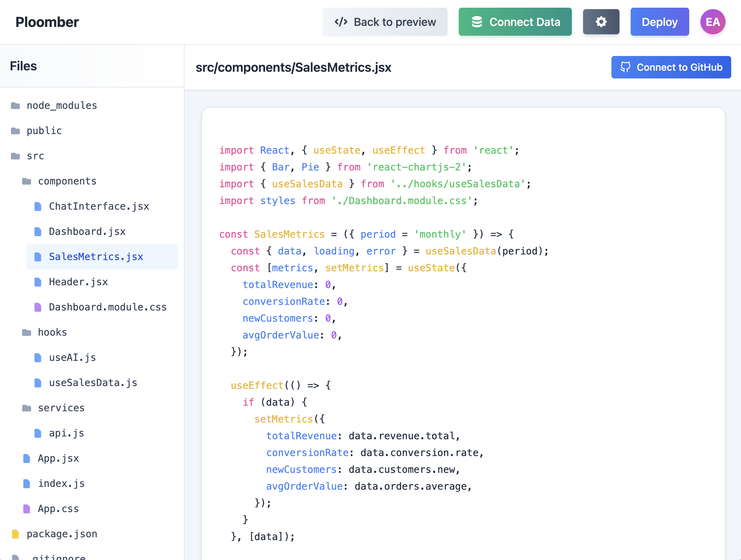
Task: Click the purple file icon for Dashboard.module.css
Action: 38,307
